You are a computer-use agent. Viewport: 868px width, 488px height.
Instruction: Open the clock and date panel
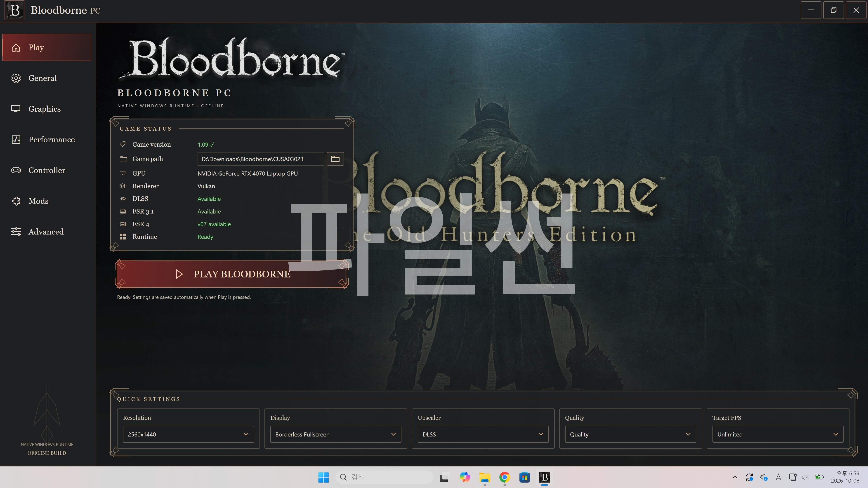(x=845, y=477)
